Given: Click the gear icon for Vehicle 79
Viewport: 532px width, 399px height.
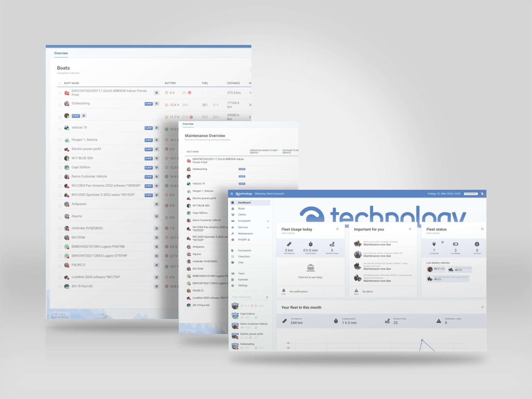Looking at the screenshot, I should coord(157,128).
